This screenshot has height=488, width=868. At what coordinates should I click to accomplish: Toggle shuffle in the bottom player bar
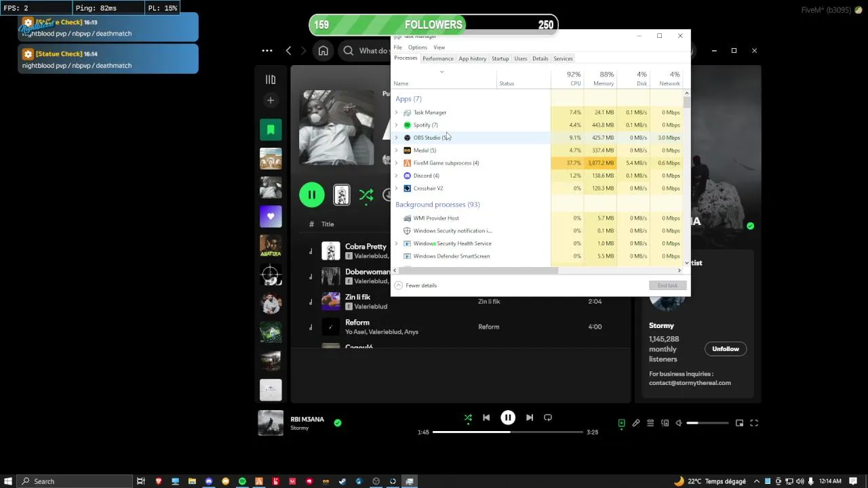pyautogui.click(x=468, y=418)
